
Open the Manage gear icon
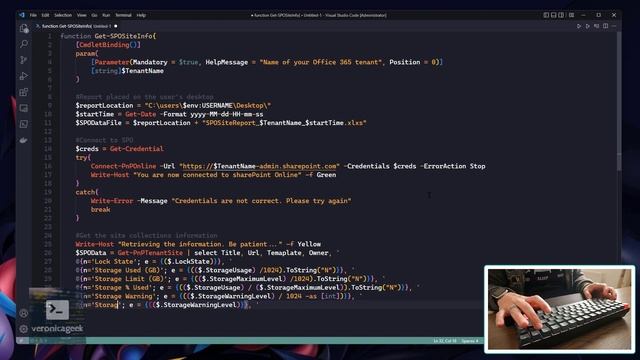[x=24, y=329]
